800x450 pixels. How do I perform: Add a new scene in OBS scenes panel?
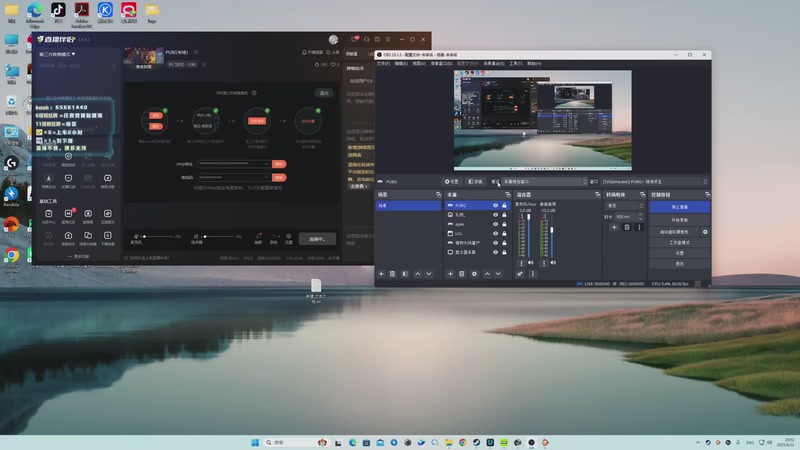tap(381, 274)
